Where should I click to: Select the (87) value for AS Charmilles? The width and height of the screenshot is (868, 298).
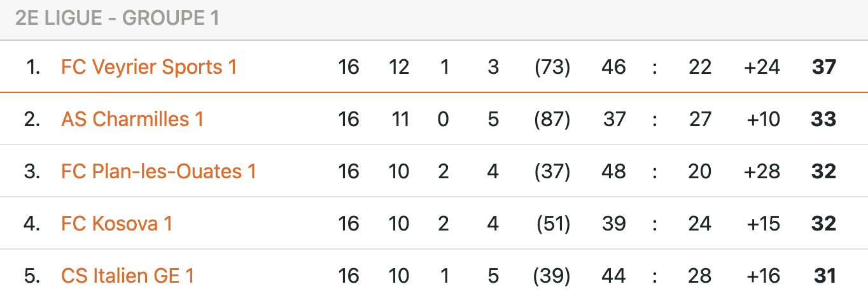(x=552, y=119)
